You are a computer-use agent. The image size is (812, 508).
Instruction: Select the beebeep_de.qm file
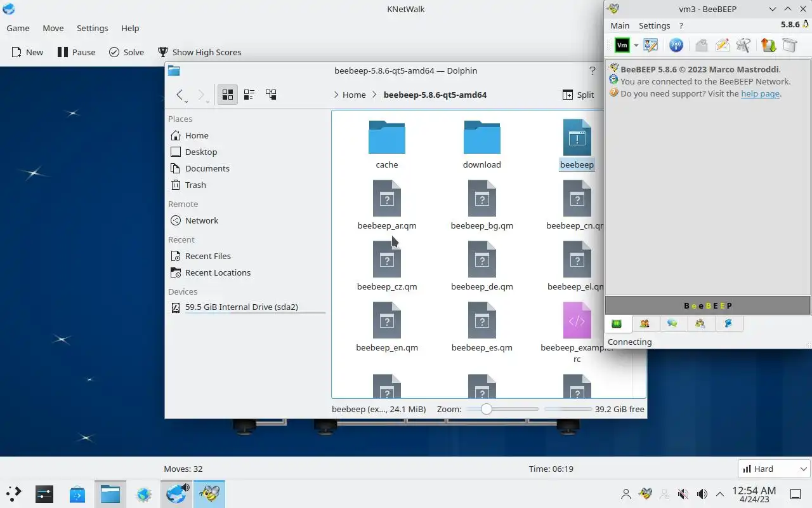pos(482,266)
